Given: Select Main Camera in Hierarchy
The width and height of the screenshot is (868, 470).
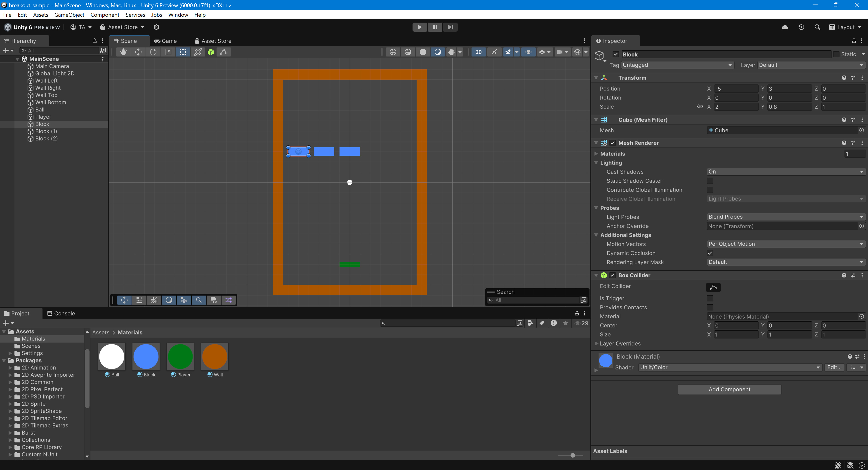Looking at the screenshot, I should pos(52,66).
